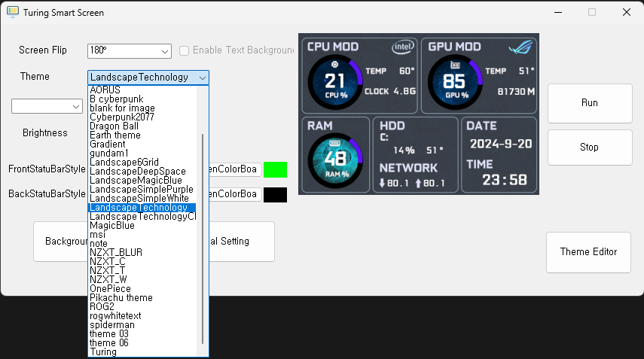Open front bar color board button
Image resolution: width=644 pixels, height=359 pixels.
235,169
